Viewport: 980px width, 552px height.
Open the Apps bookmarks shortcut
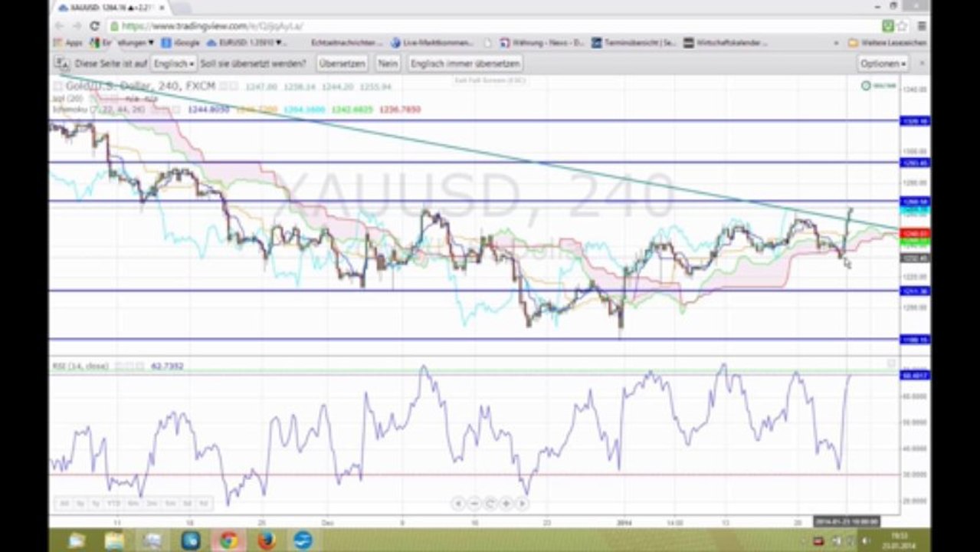pos(67,43)
